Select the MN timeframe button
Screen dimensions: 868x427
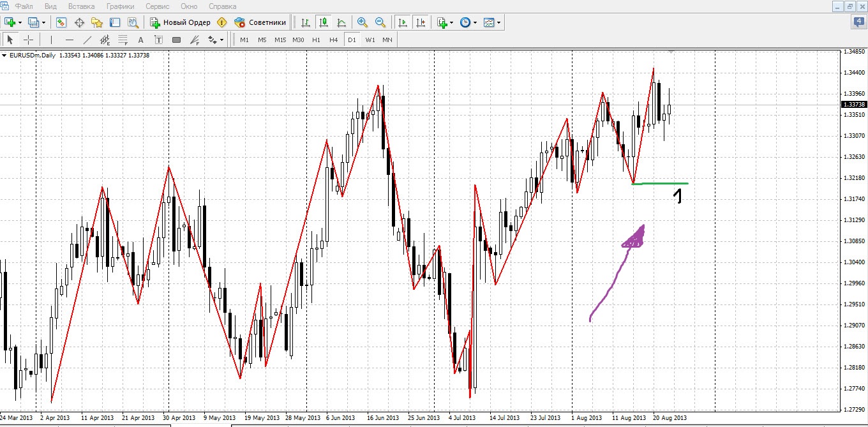(x=387, y=40)
